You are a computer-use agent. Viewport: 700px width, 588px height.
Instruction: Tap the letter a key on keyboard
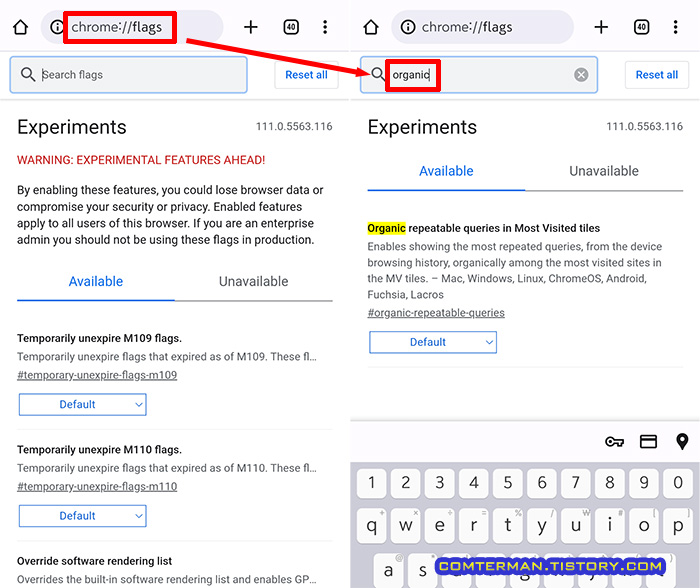coord(388,570)
